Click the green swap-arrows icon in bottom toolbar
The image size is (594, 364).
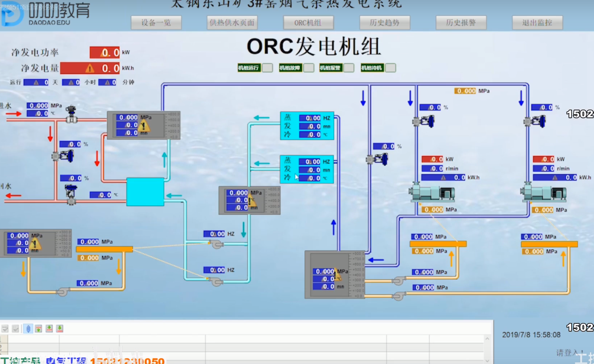click(38, 328)
